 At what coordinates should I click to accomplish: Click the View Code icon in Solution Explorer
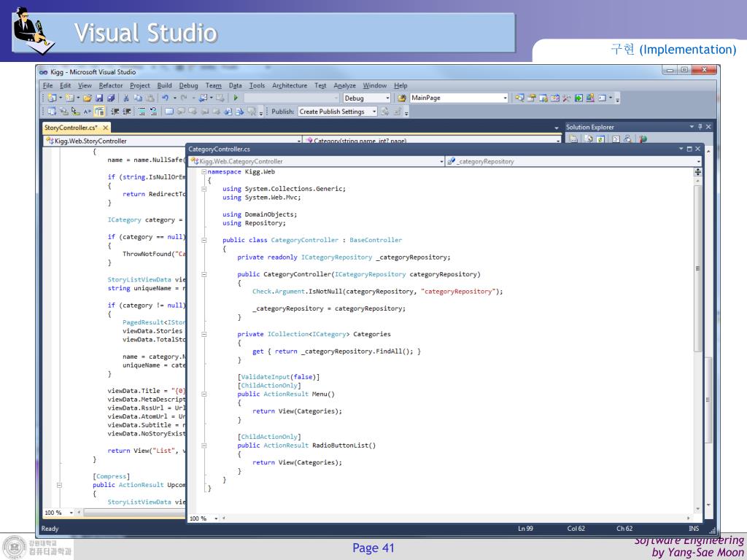(x=616, y=139)
